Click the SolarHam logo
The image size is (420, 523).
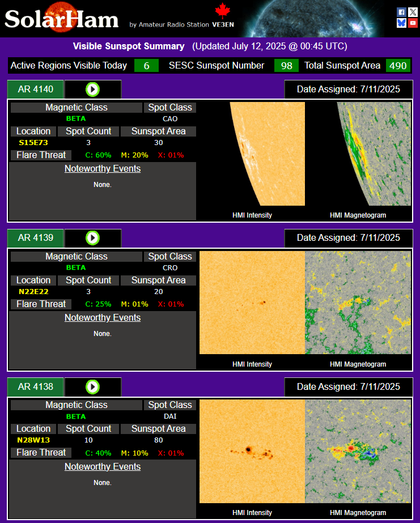point(62,18)
